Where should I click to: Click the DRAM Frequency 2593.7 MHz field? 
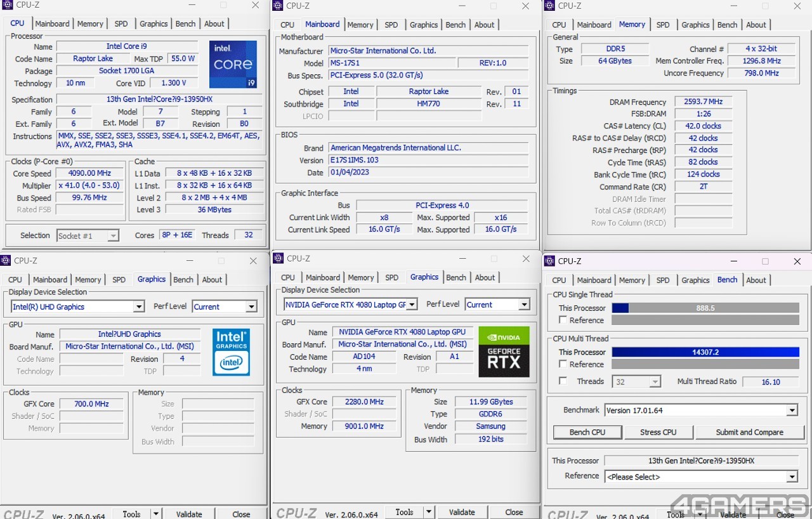[703, 102]
